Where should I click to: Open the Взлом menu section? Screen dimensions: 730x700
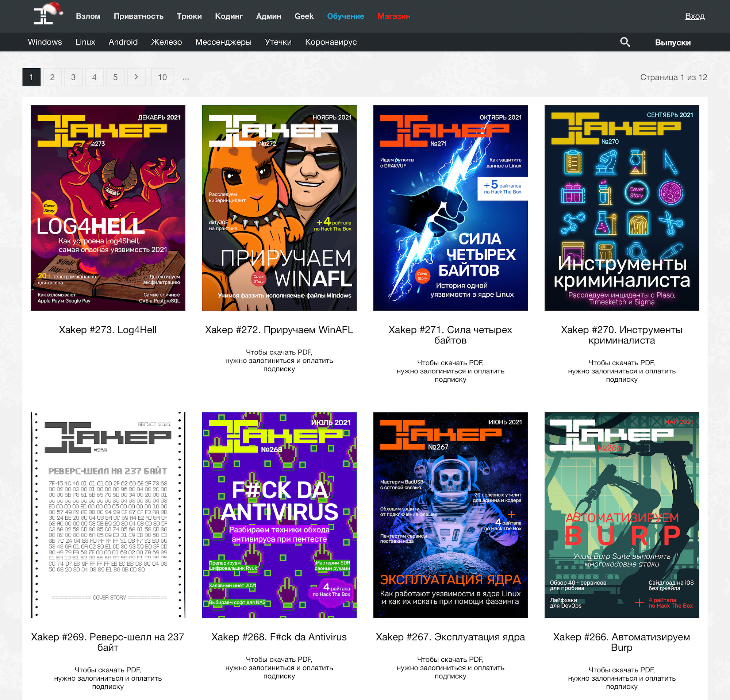[x=88, y=16]
